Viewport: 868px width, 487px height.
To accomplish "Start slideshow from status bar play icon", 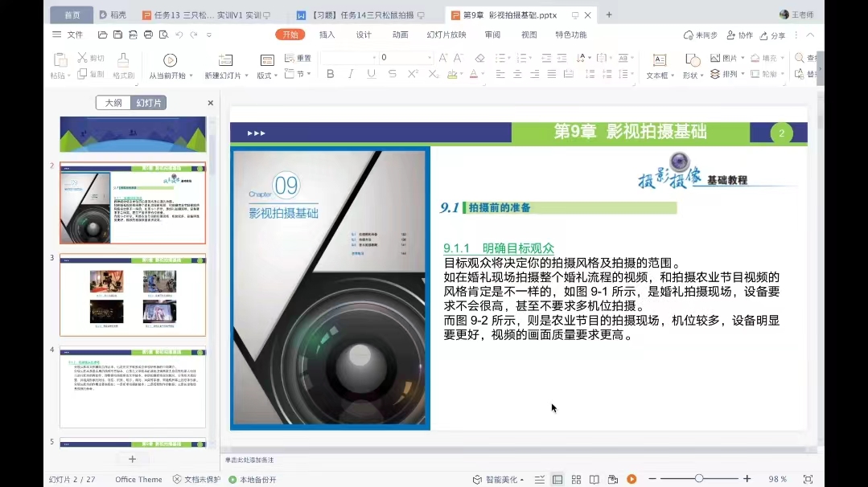I will pyautogui.click(x=631, y=479).
